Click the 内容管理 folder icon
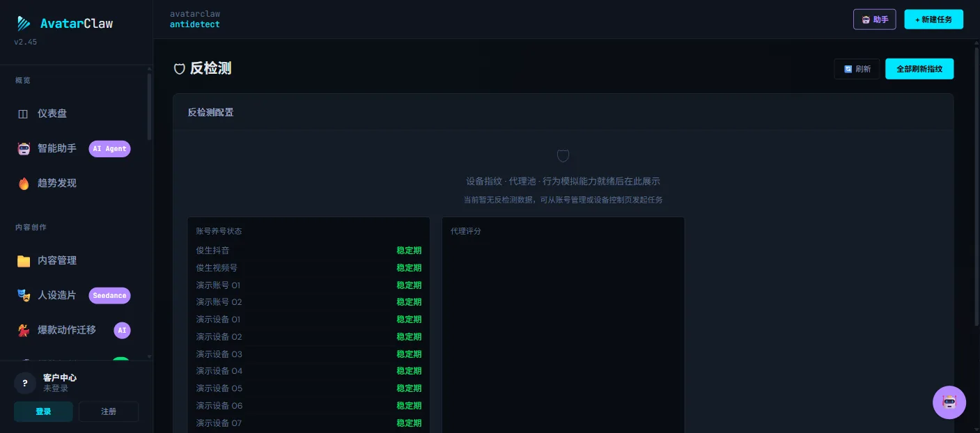The width and height of the screenshot is (980, 433). pyautogui.click(x=24, y=260)
